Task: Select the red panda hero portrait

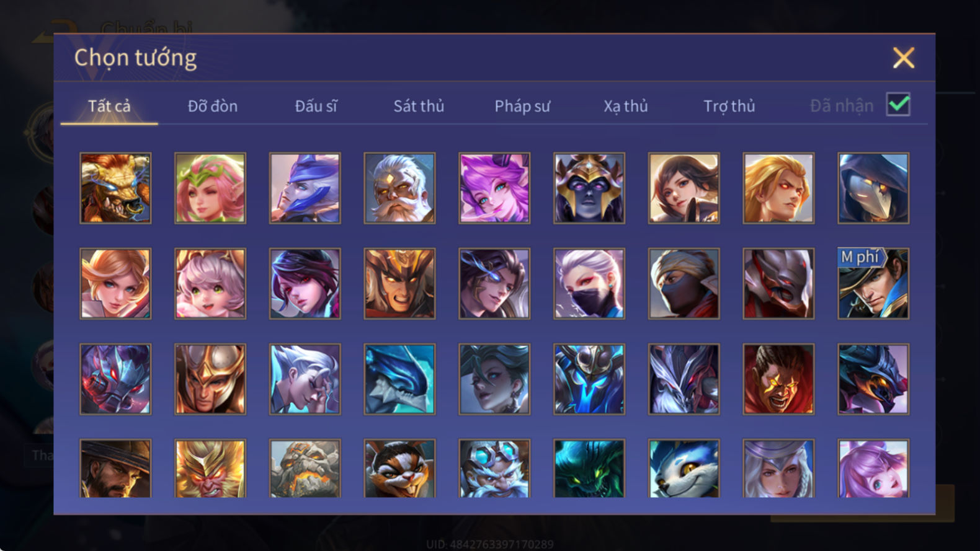Action: tap(399, 469)
